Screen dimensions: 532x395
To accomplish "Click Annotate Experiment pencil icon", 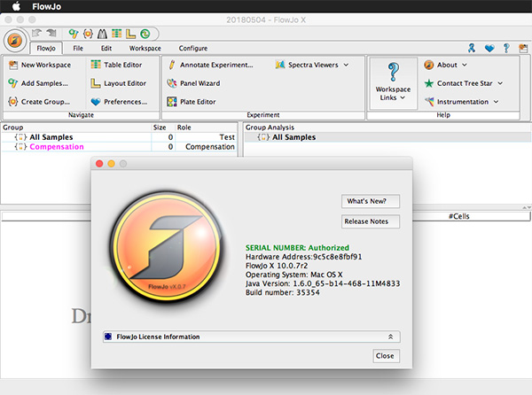I will coord(172,65).
